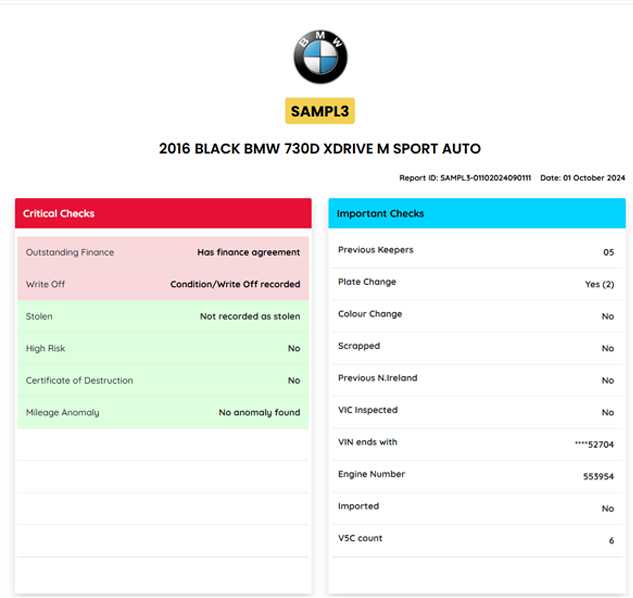Click the BMW logo at the top
The width and height of the screenshot is (633, 598).
(320, 56)
